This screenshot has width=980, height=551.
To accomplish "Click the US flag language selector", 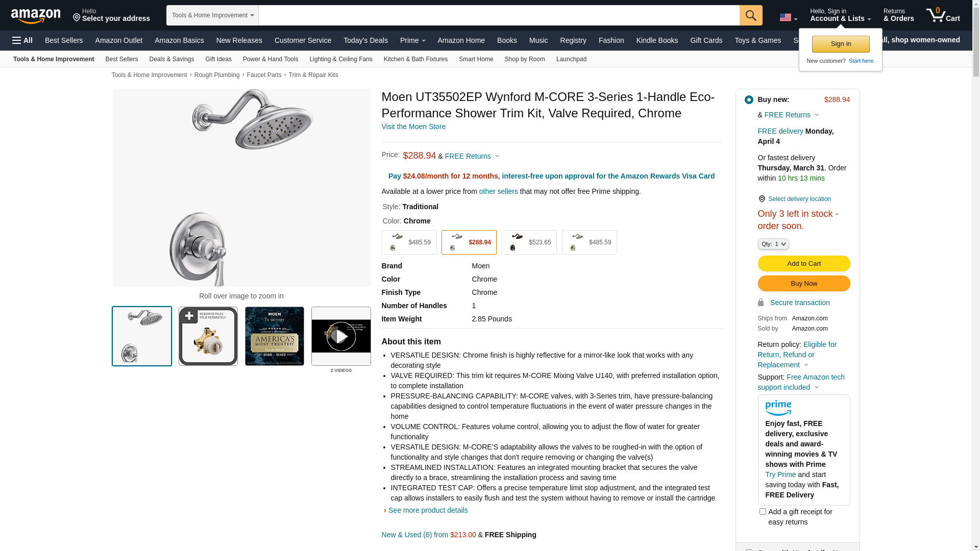I will 788,17.
